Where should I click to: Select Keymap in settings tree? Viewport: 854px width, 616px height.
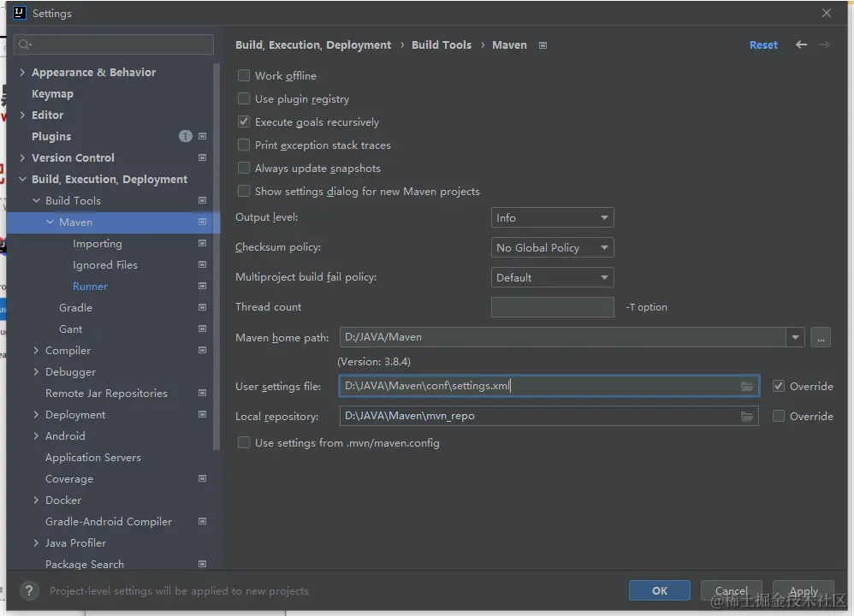click(x=52, y=93)
